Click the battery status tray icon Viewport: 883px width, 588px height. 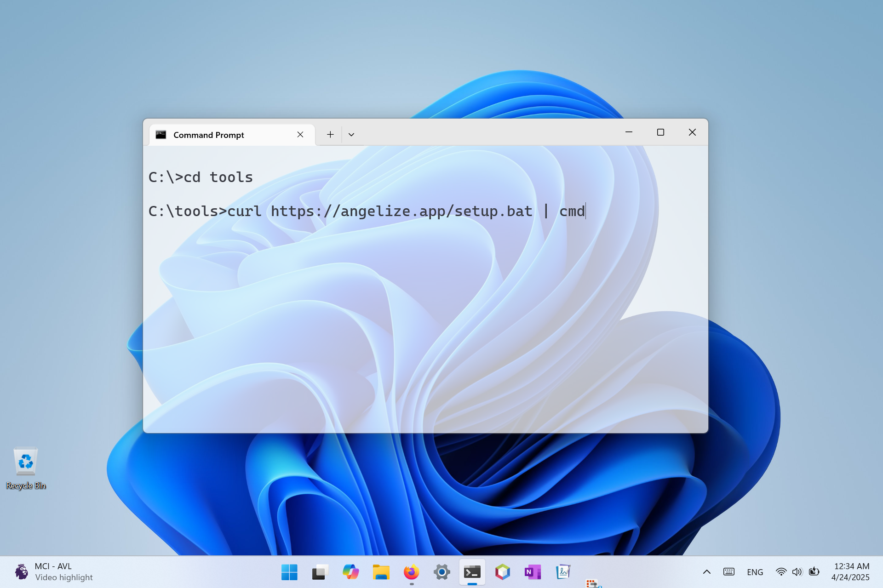click(814, 571)
